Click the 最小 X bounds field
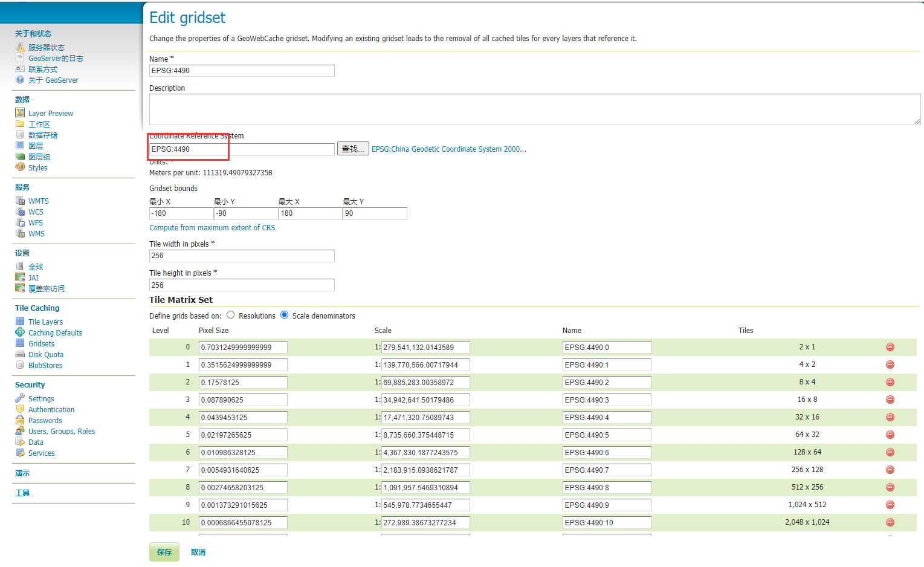This screenshot has width=924, height=567. tap(181, 213)
